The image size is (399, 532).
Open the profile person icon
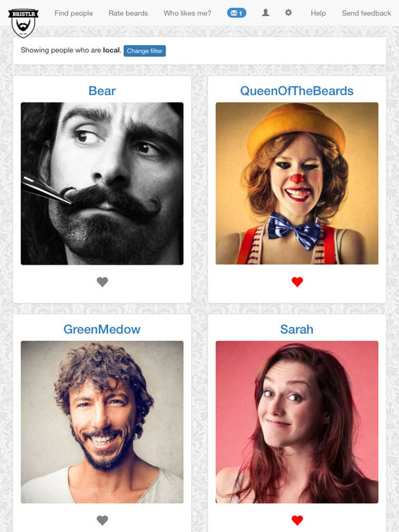pyautogui.click(x=266, y=12)
